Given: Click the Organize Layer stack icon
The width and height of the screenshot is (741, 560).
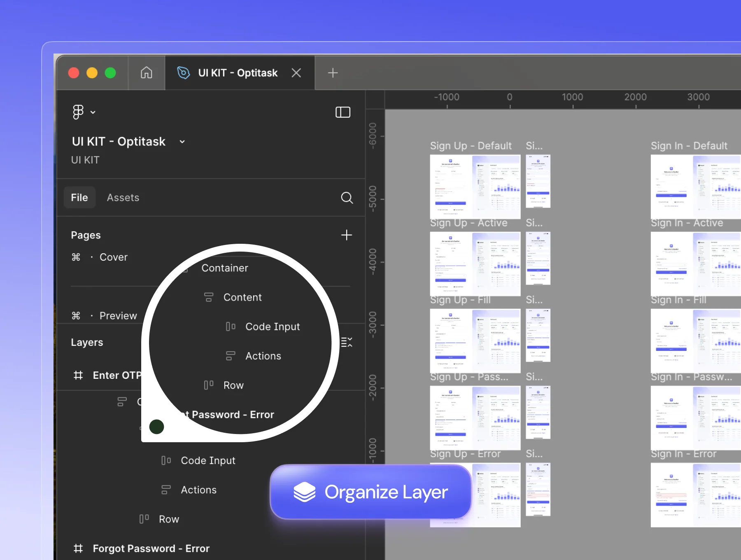Looking at the screenshot, I should [x=305, y=492].
